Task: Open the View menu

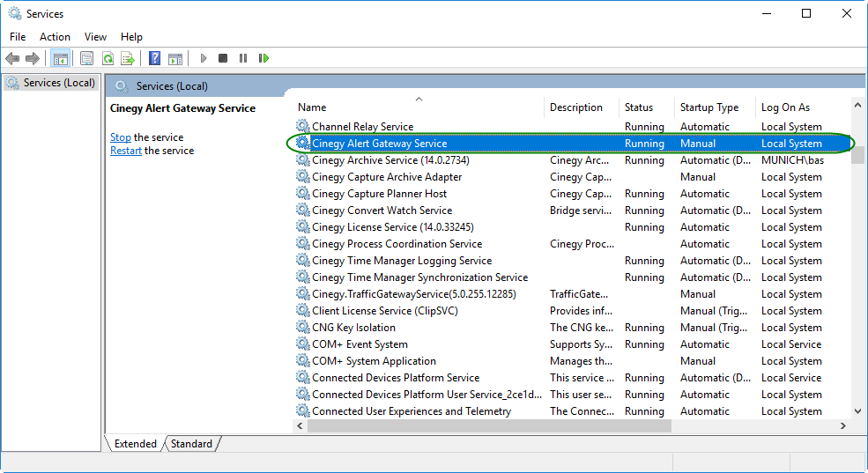Action: [95, 36]
